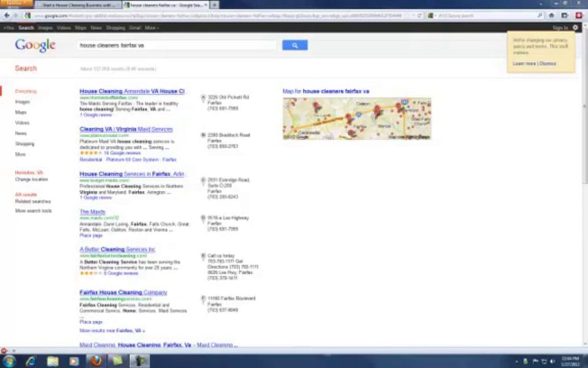Click the Windows Start orb
Viewport: 588px width, 368px height.
pyautogui.click(x=9, y=361)
